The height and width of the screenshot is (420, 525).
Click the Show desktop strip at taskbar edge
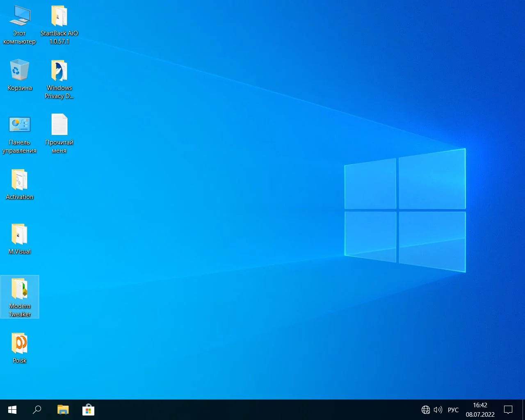point(524,410)
